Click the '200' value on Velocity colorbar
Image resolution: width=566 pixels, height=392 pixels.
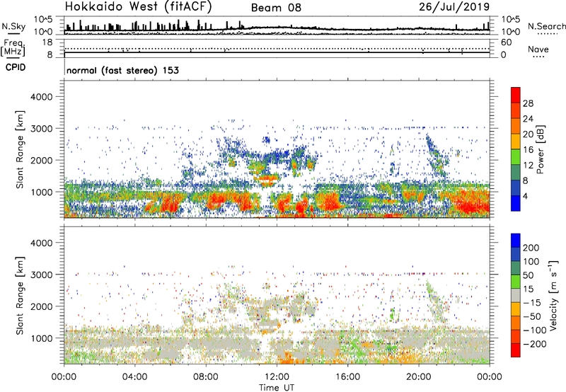531,248
